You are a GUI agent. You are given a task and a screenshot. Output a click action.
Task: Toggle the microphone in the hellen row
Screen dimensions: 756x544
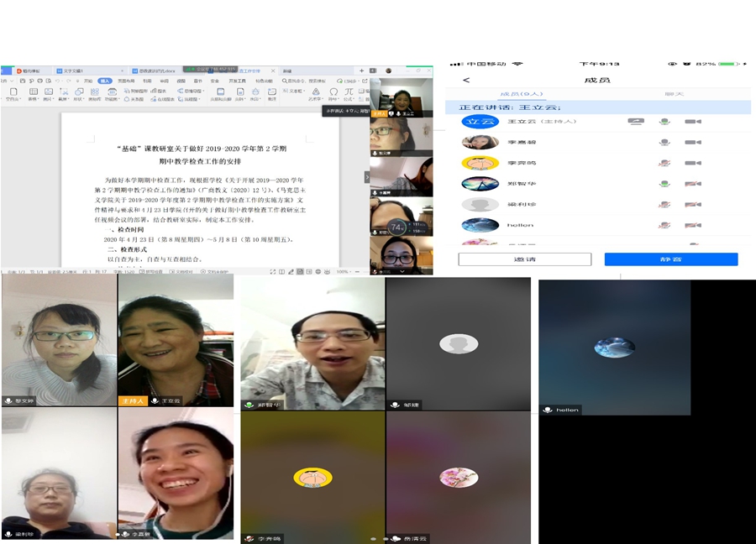664,224
